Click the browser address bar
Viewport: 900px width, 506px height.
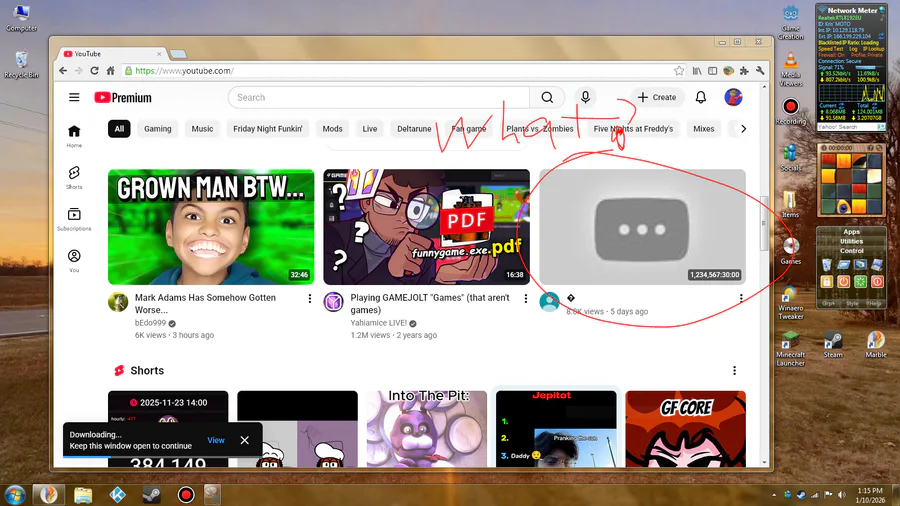[396, 71]
